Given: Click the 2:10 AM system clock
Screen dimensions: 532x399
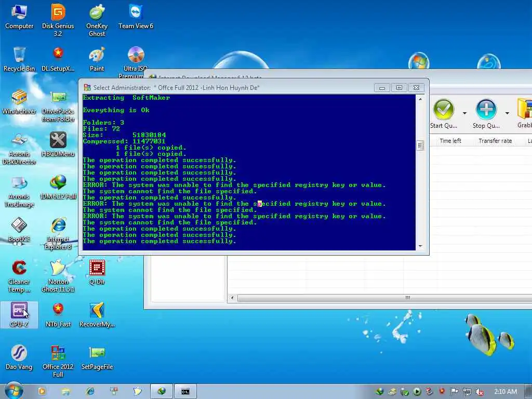Looking at the screenshot, I should click(505, 392).
